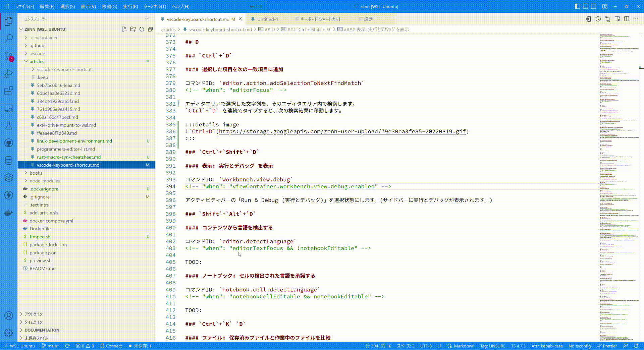Click the navigate back arrow in the title bar
This screenshot has height=350, width=644.
click(252, 6)
